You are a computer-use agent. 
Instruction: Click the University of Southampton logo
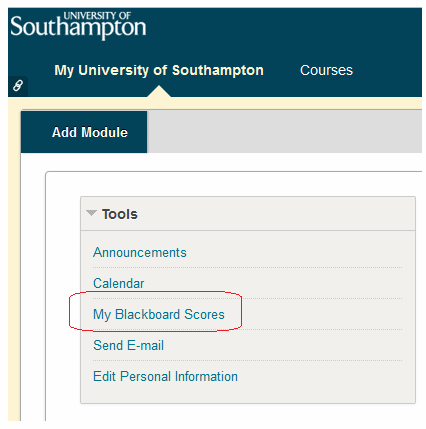[x=78, y=26]
